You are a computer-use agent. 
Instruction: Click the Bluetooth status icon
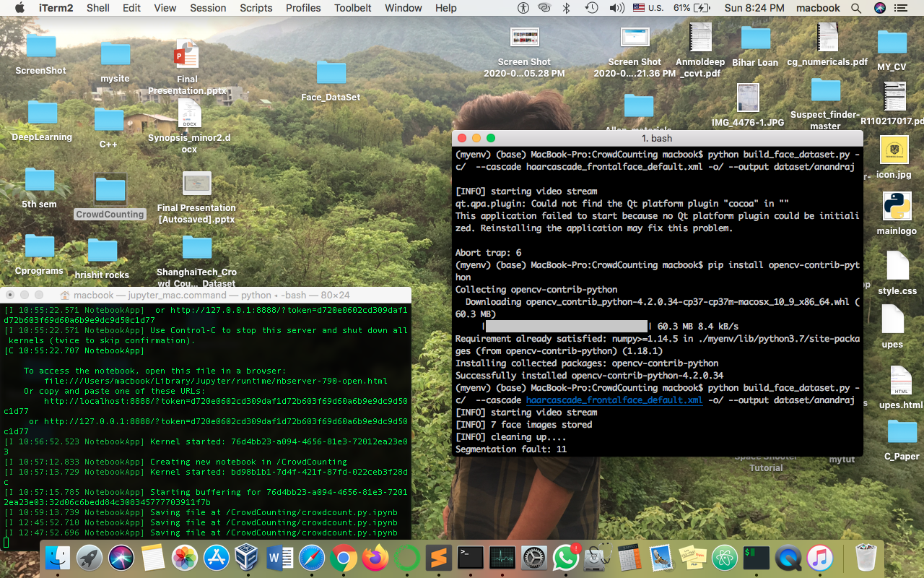[567, 8]
